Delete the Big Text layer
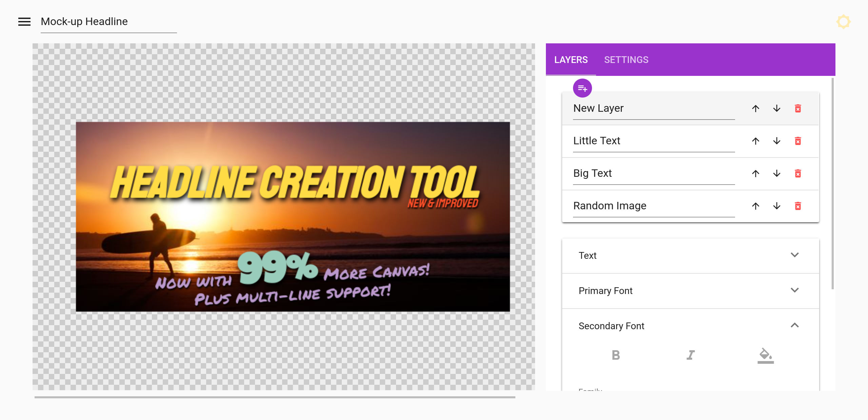868x420 pixels. pyautogui.click(x=798, y=173)
